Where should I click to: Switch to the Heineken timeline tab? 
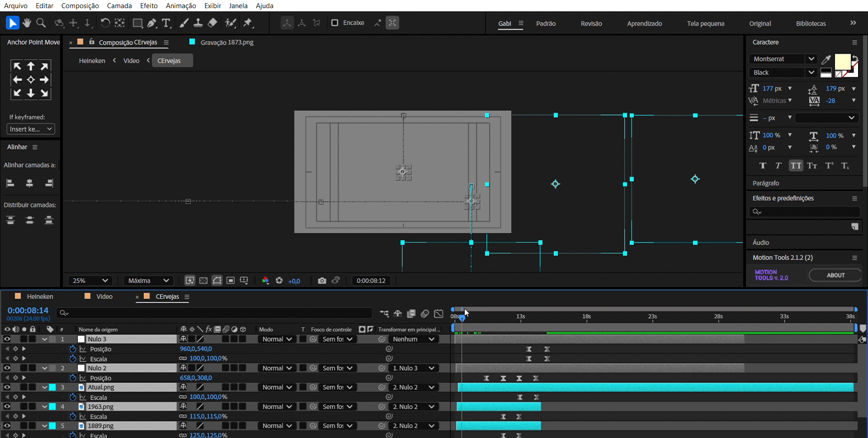click(40, 296)
